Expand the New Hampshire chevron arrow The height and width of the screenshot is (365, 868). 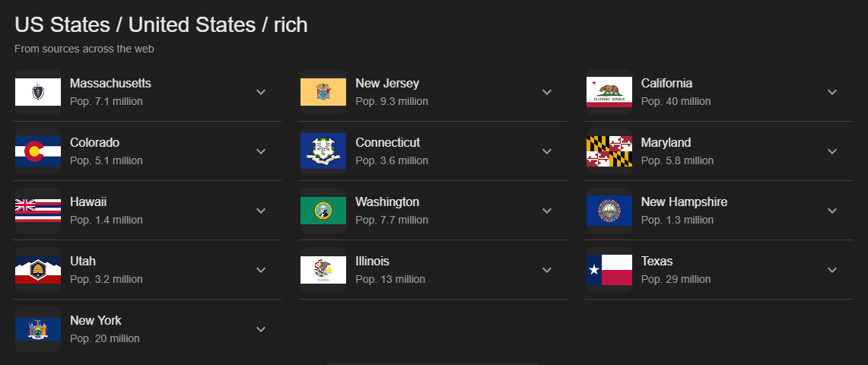832,210
